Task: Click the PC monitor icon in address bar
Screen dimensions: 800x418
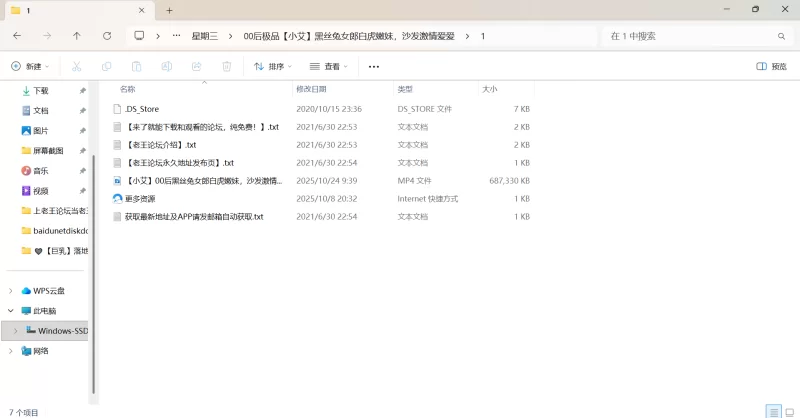Action: [x=139, y=36]
